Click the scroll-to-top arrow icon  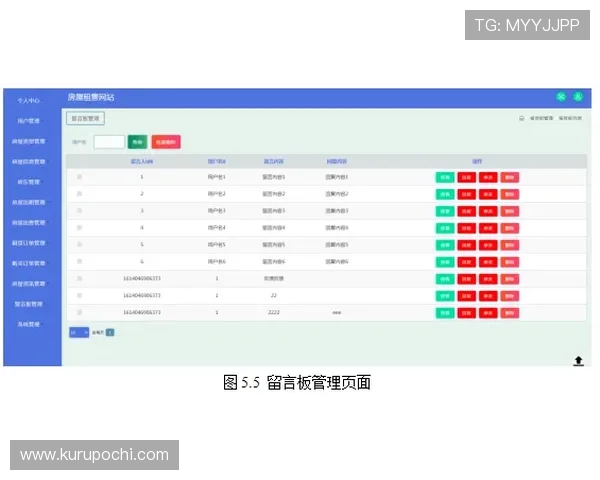[578, 360]
